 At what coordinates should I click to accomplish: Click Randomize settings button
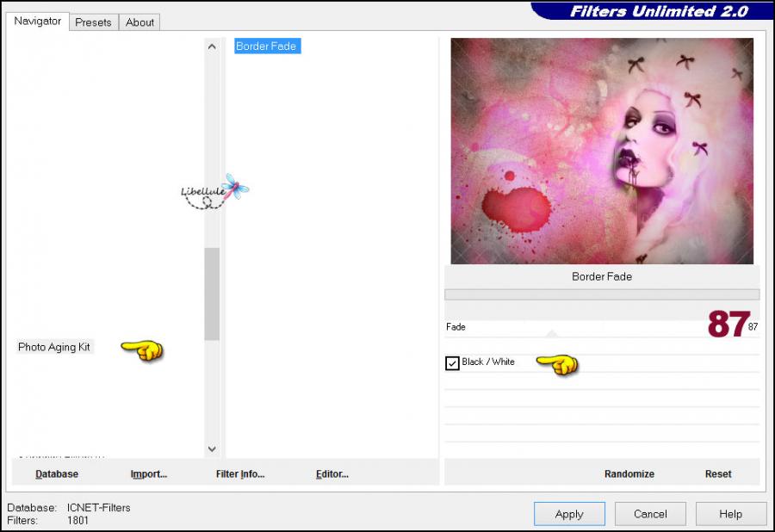point(629,473)
